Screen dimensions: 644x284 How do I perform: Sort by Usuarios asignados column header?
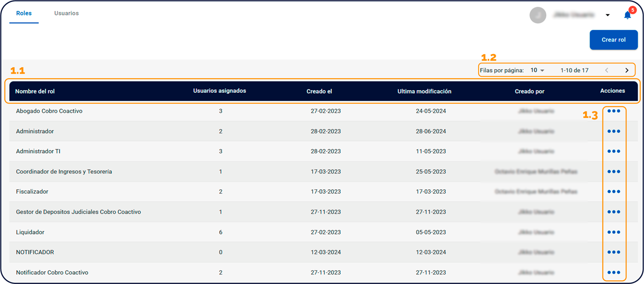[219, 91]
